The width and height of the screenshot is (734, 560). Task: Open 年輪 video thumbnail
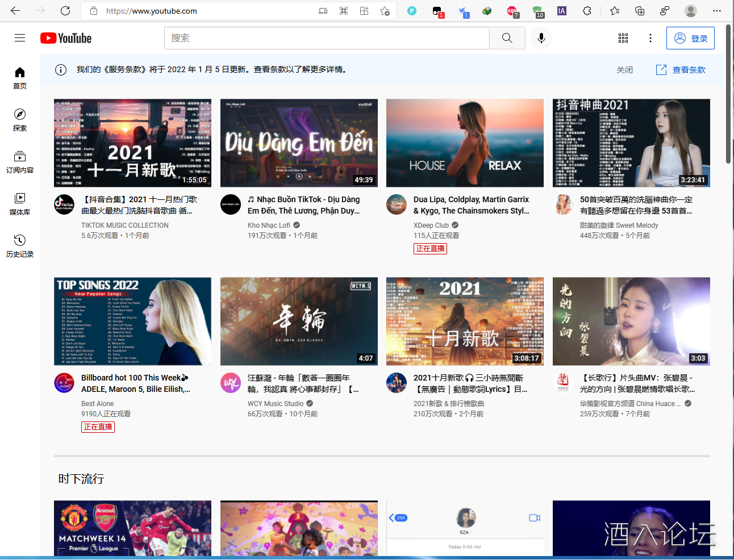point(299,321)
